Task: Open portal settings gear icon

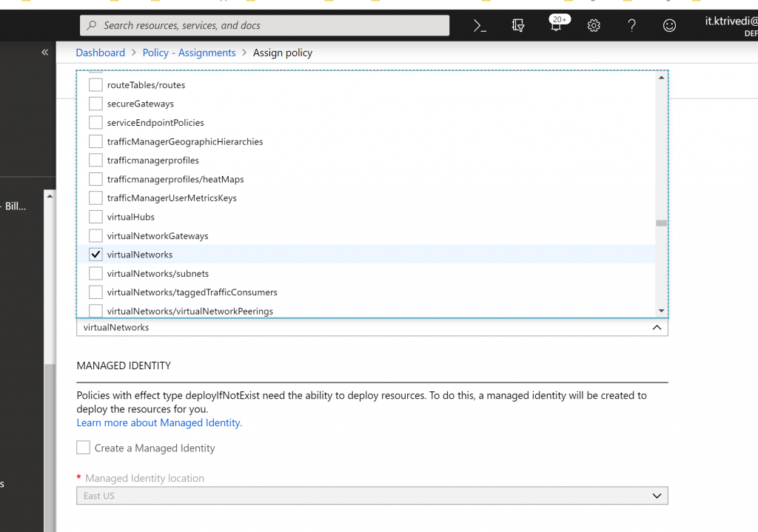Action: point(594,26)
